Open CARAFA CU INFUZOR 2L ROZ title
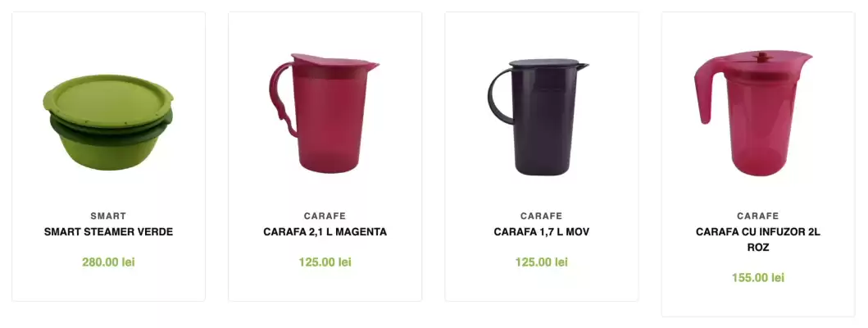868x328 pixels. click(x=758, y=240)
